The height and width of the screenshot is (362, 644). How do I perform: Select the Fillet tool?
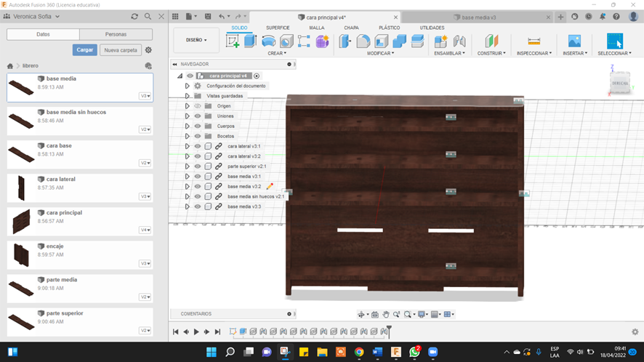point(363,41)
